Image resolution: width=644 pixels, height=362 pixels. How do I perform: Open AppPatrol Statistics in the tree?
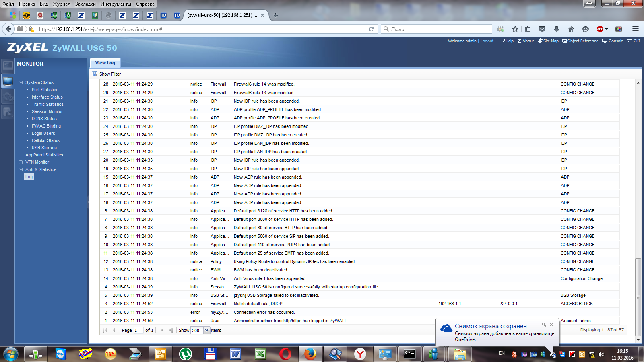point(44,155)
